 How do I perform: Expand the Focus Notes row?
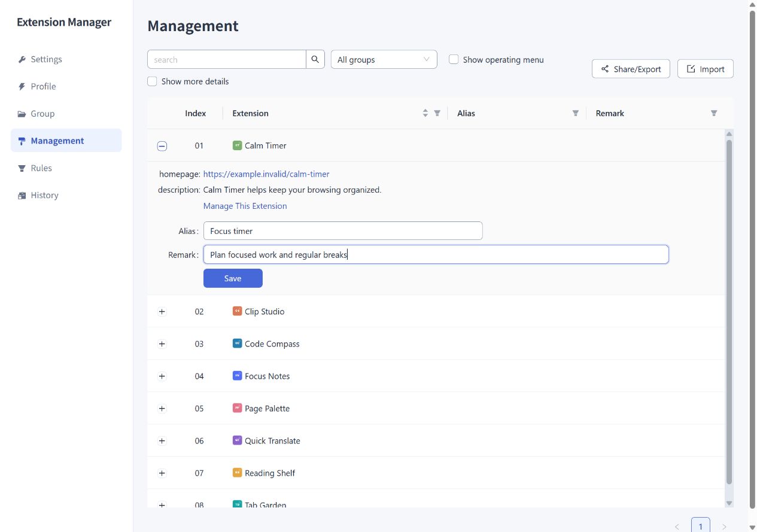click(162, 376)
